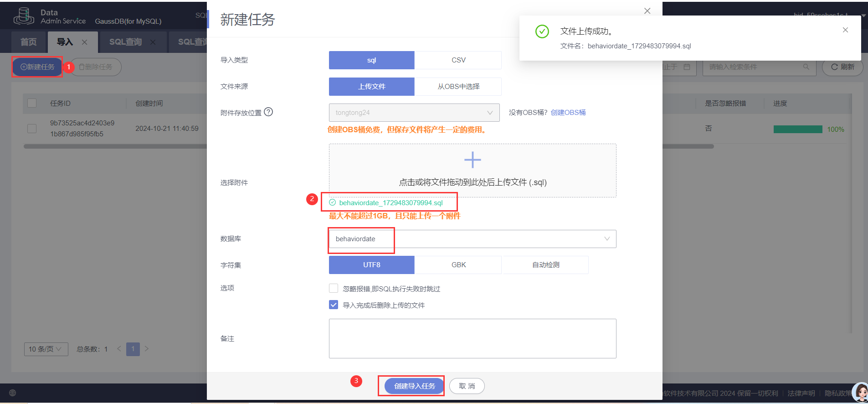This screenshot has height=404, width=868.
Task: Click the plus icon in the upload area
Action: 473,160
